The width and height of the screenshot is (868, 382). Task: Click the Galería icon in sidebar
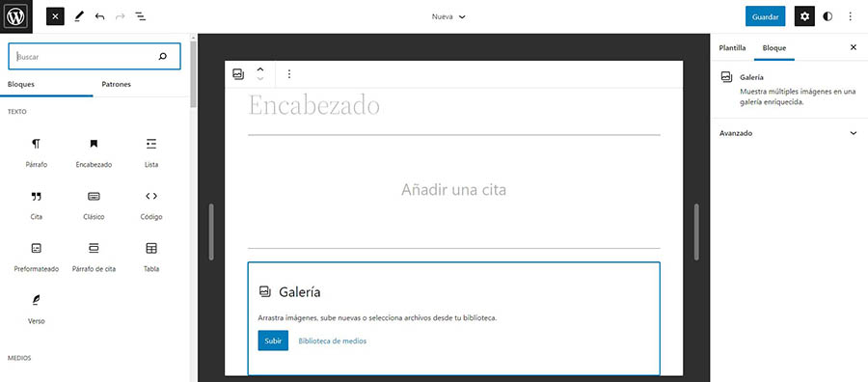pos(727,77)
